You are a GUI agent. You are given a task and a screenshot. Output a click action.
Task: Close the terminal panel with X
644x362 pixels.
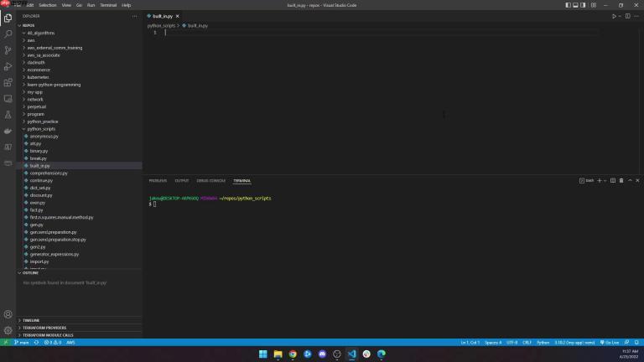point(637,181)
